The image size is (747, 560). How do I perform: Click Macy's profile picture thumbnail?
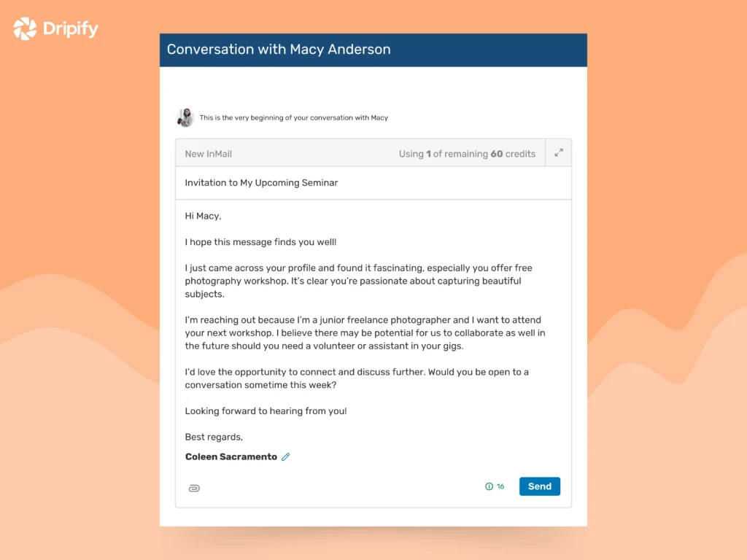[x=185, y=117]
